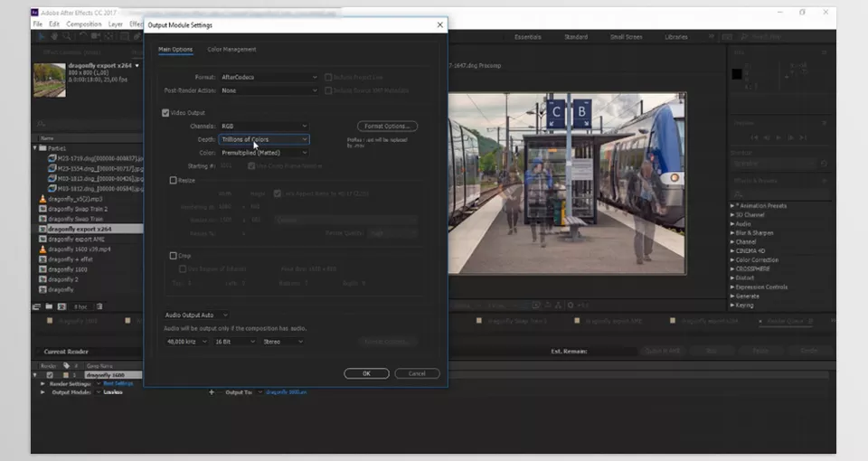Viewport: 868px width, 461px height.
Task: Collapse the Partie1 folder in project panel
Action: (35, 148)
